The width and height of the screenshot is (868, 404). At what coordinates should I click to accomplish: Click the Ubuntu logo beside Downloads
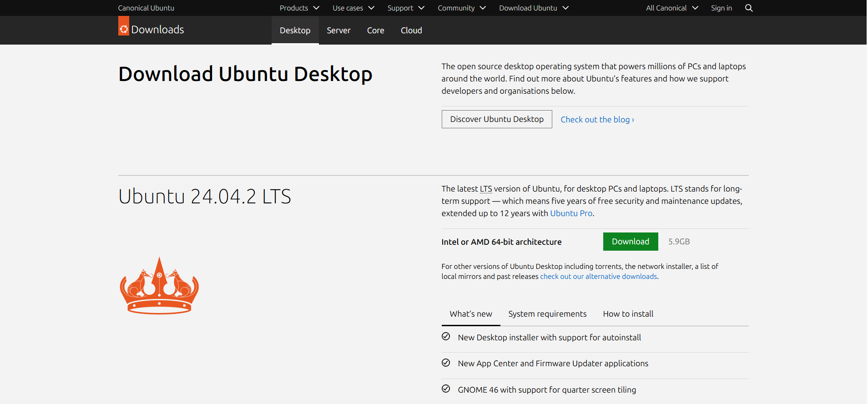point(124,26)
